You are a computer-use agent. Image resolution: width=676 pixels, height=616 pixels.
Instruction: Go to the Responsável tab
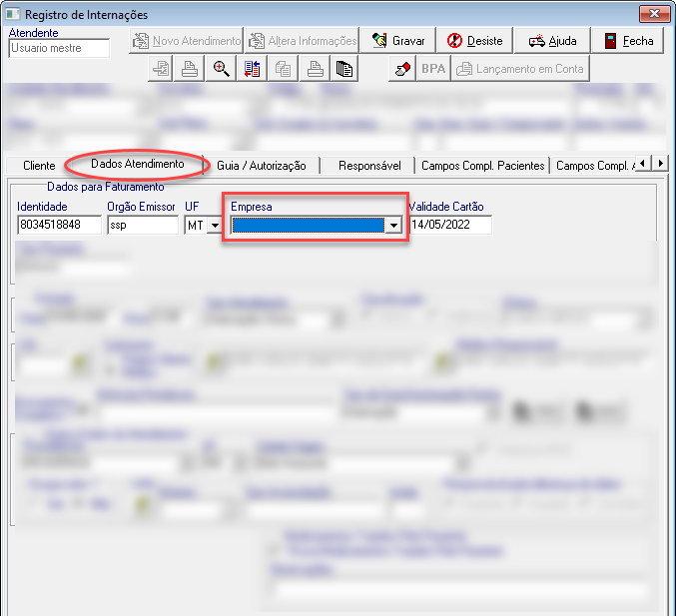click(369, 166)
